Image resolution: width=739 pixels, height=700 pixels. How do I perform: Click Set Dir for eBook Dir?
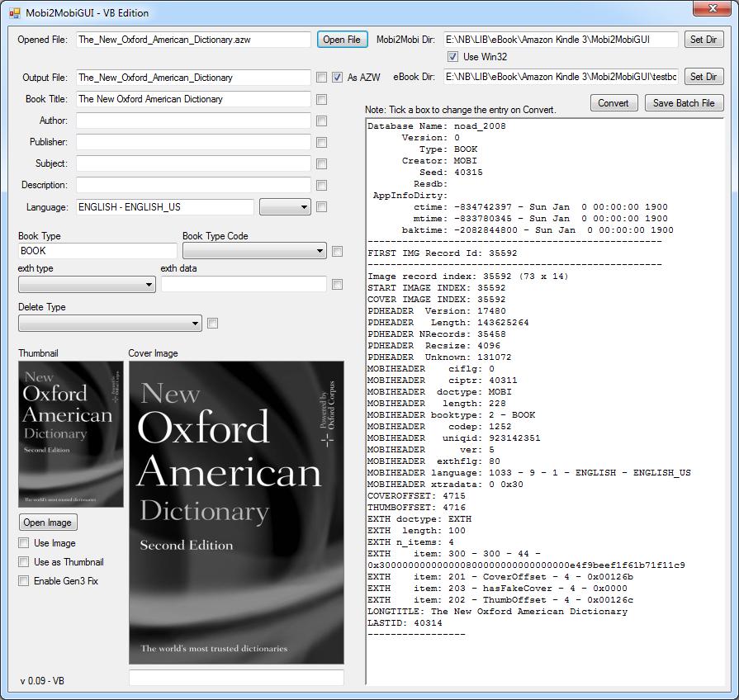coord(703,77)
